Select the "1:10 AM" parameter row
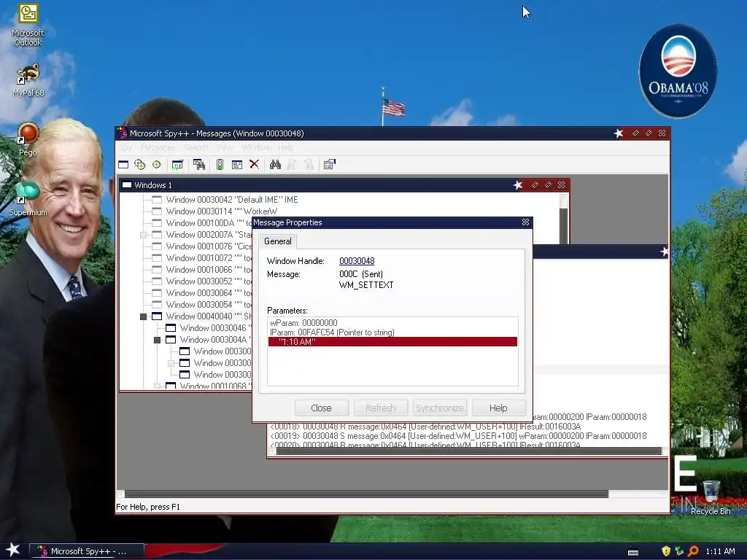747x560 pixels. 392,342
